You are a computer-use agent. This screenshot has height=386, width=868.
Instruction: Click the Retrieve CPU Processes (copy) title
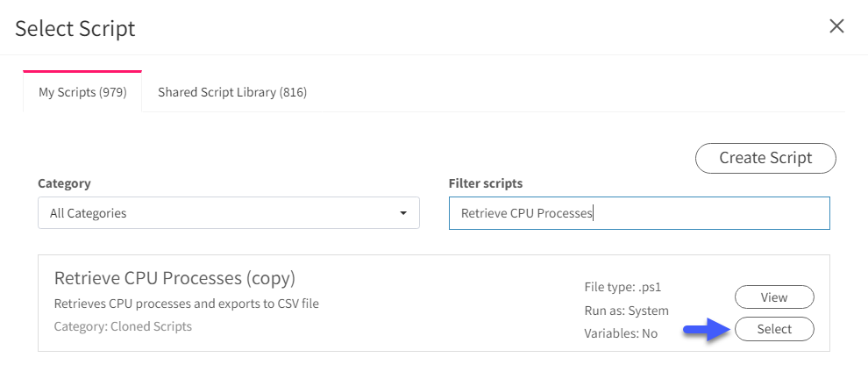click(x=175, y=278)
